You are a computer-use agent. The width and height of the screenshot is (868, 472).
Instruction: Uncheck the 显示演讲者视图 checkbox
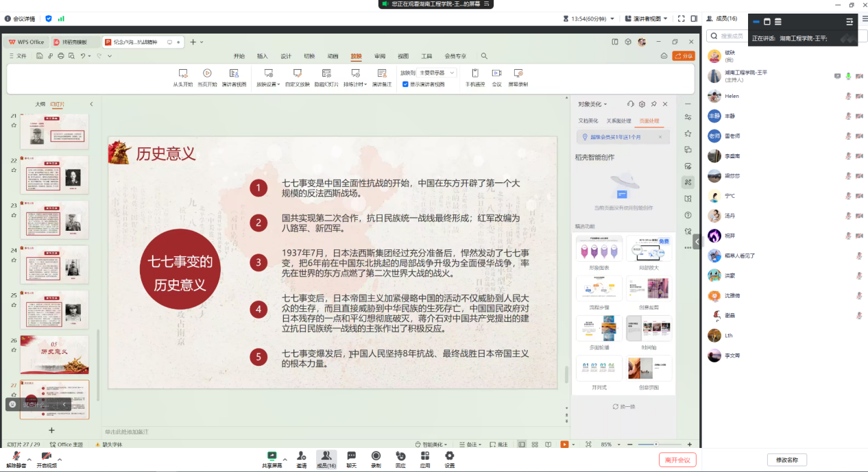[x=405, y=84]
